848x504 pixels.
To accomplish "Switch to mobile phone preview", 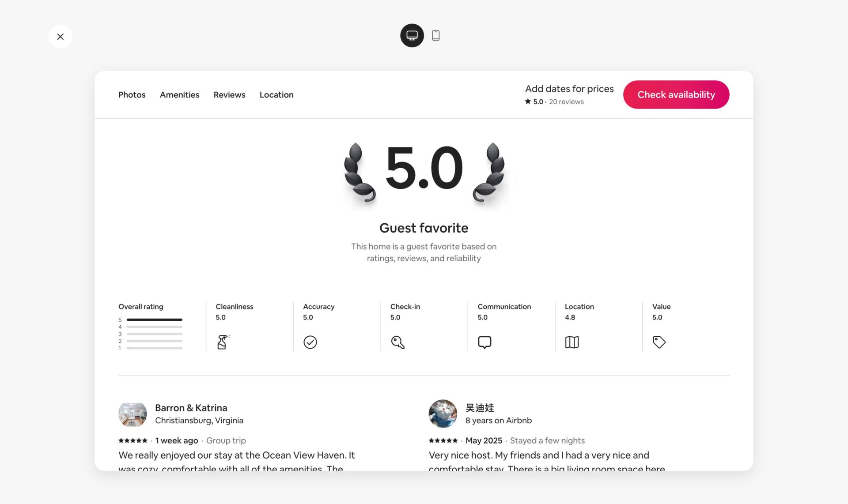I will pyautogui.click(x=435, y=35).
